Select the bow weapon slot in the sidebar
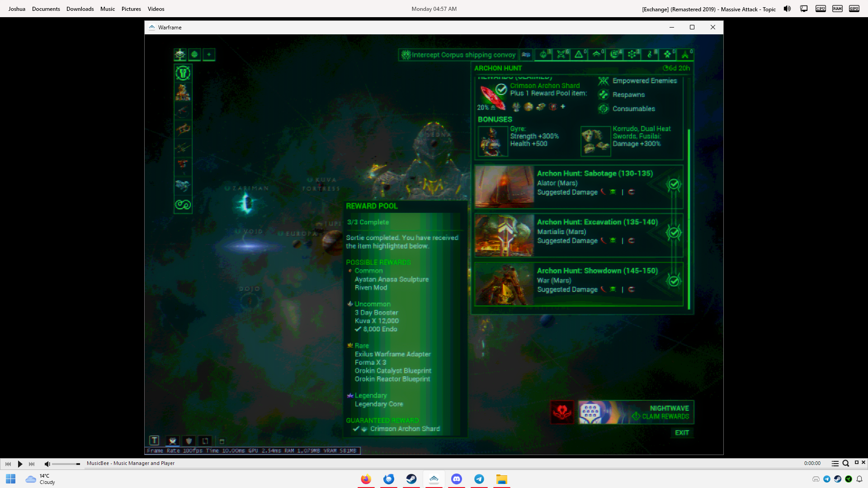 pyautogui.click(x=183, y=111)
